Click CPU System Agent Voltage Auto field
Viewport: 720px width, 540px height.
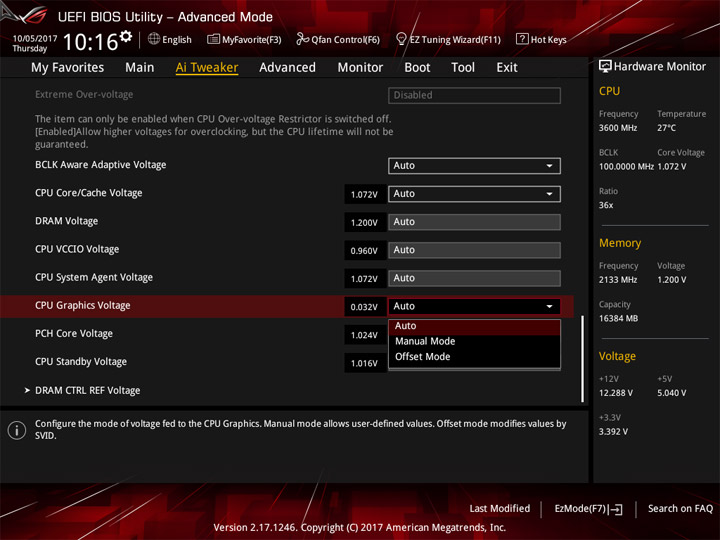(x=474, y=278)
